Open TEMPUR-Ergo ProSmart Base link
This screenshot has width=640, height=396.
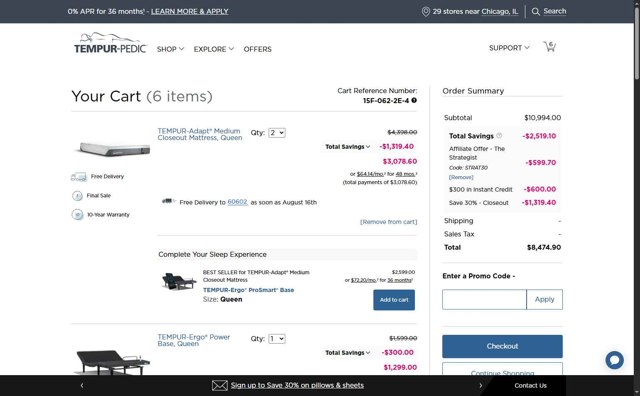click(x=248, y=290)
